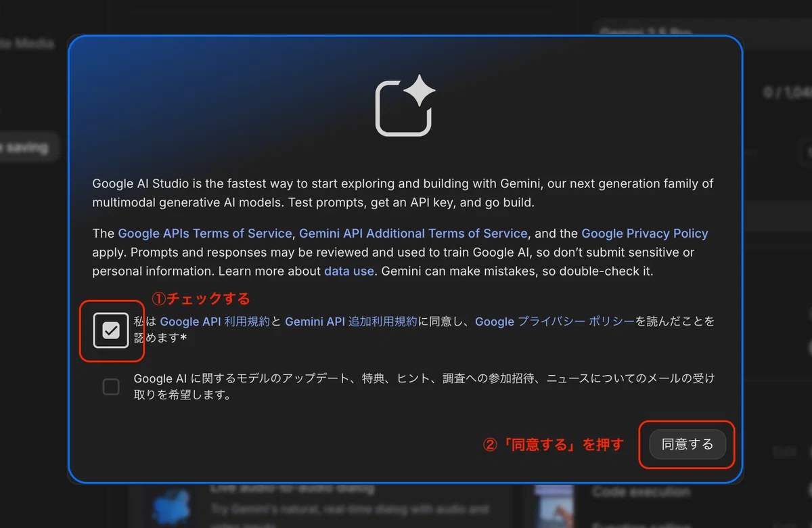Open the Google API 利用規約 link

[x=215, y=322]
